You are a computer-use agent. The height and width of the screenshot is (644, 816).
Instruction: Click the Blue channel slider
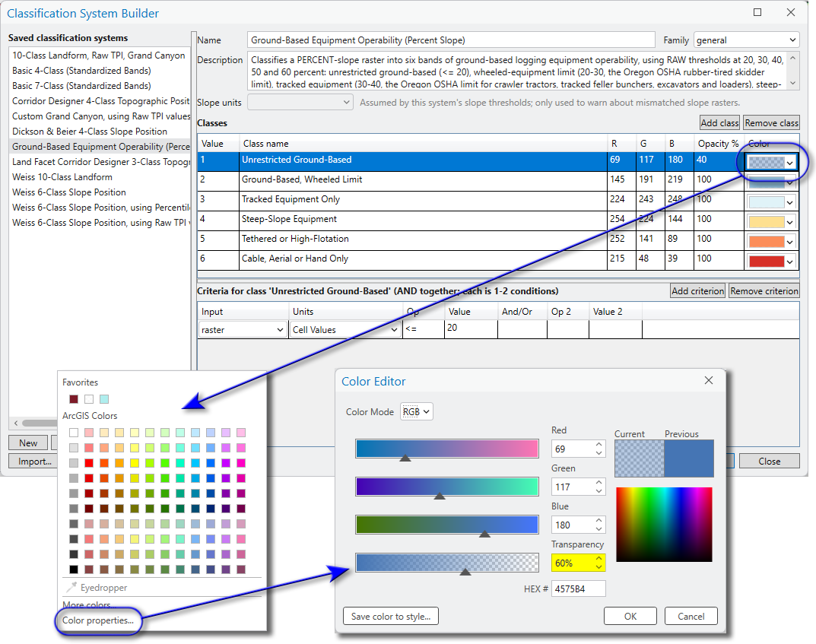click(447, 525)
